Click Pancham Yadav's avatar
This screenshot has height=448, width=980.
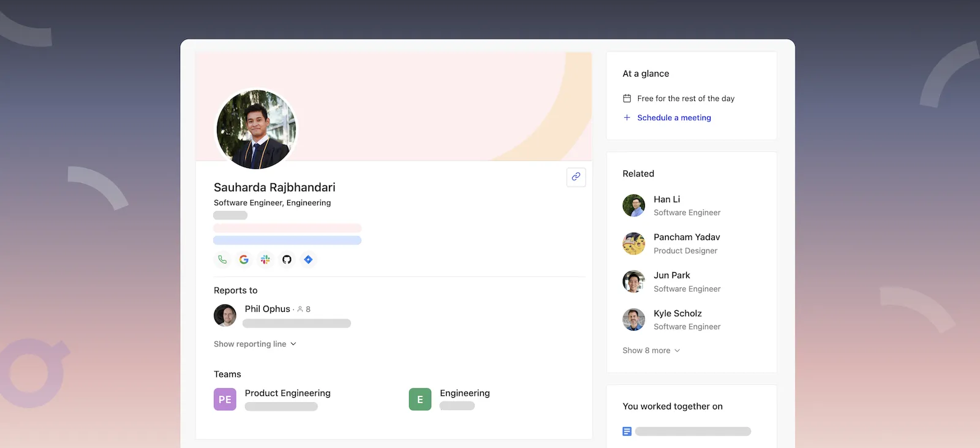[x=634, y=244]
